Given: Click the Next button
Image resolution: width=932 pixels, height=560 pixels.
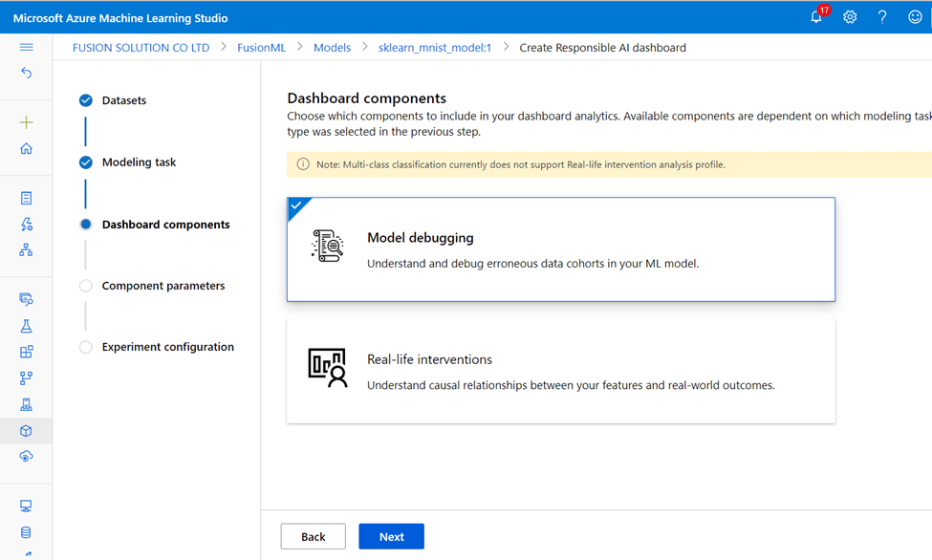Looking at the screenshot, I should (392, 537).
